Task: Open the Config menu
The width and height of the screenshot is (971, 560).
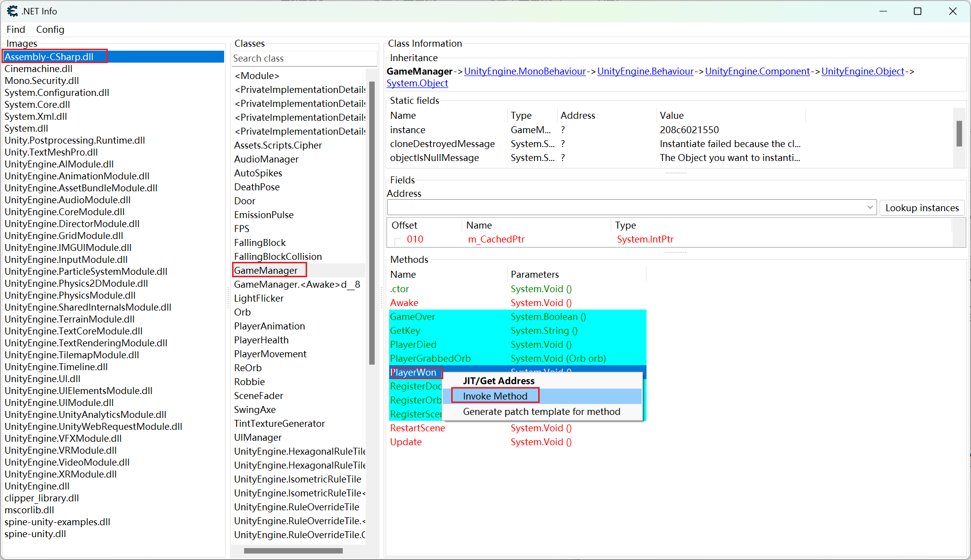Action: click(50, 29)
